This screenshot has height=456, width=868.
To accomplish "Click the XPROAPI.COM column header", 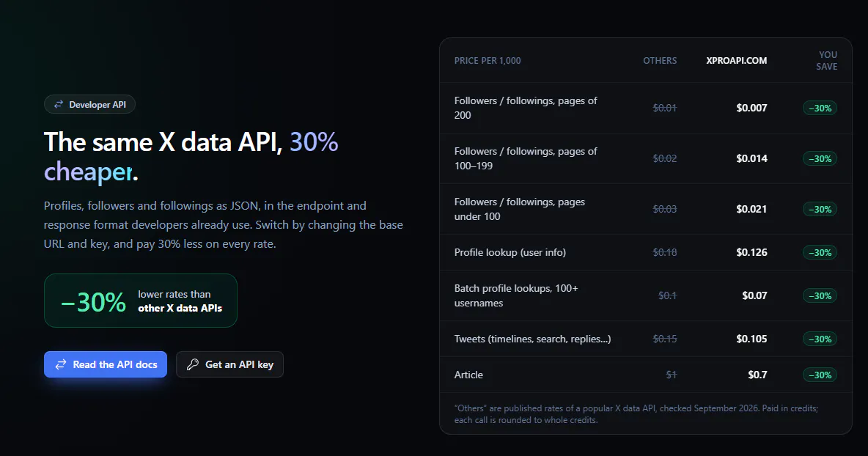I will tap(736, 61).
